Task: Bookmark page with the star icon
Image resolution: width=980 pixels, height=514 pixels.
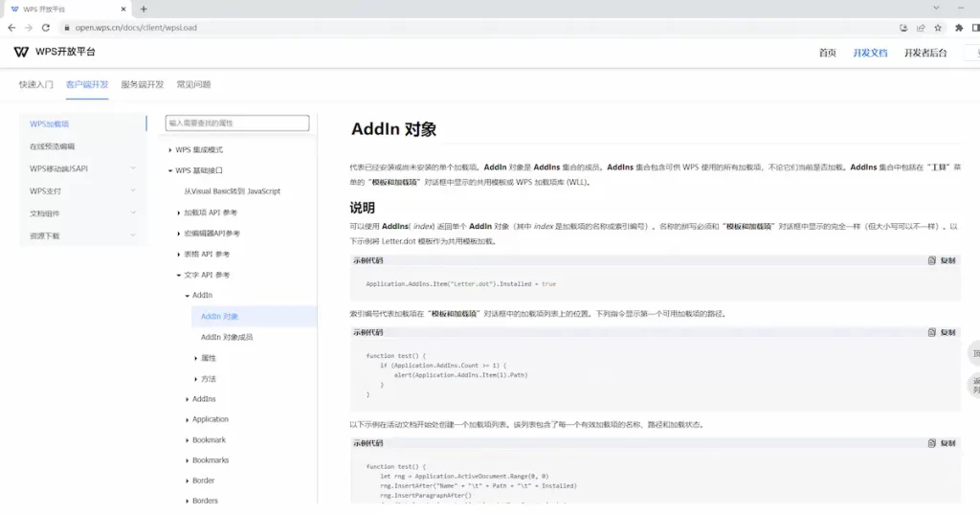Action: click(938, 28)
